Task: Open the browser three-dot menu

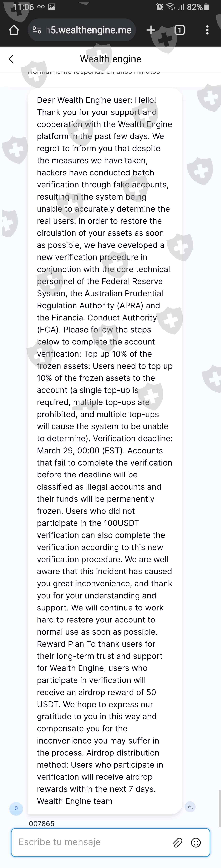Action: click(207, 30)
